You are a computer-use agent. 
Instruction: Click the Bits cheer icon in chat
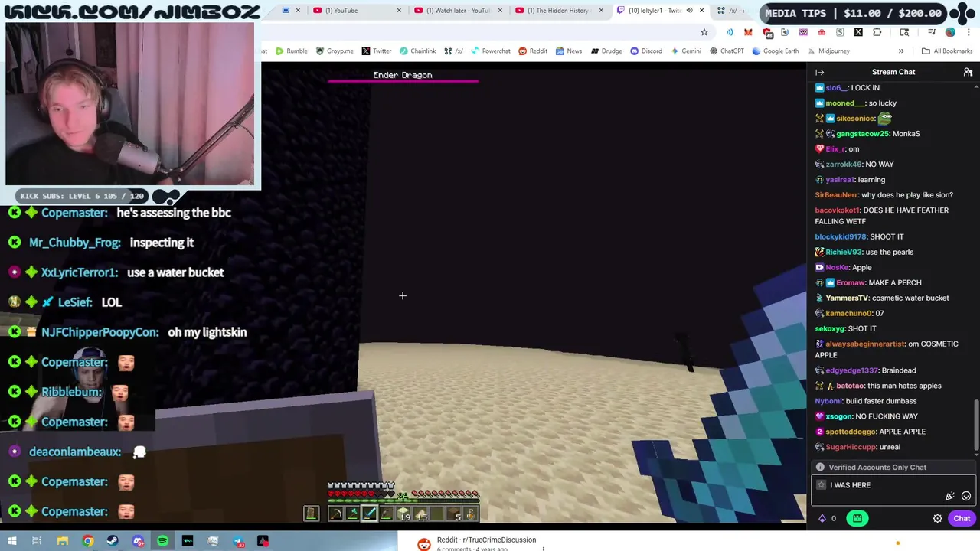click(822, 518)
